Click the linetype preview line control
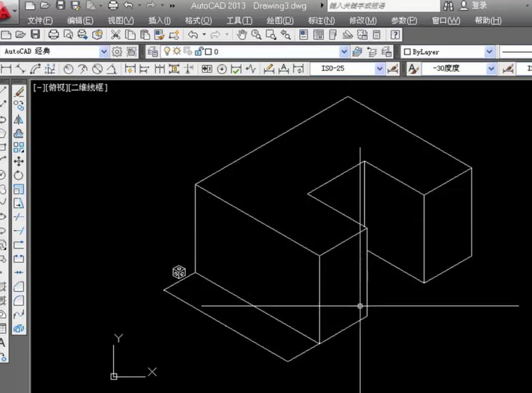 tap(516, 52)
